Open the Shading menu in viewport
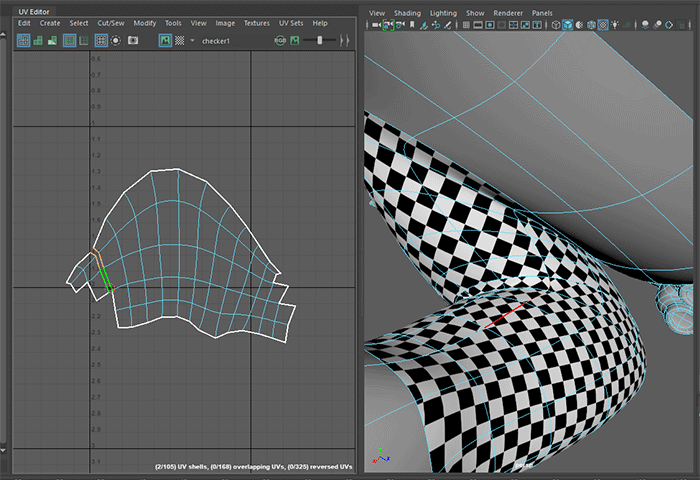Screen dimensions: 700x480 407,13
